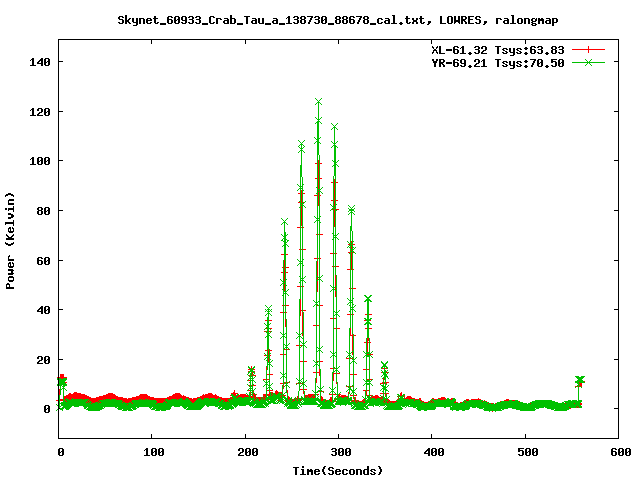
Task: Click the plot title text Skynet_60933_Crab_Tau_a
Action: [x=198, y=20]
